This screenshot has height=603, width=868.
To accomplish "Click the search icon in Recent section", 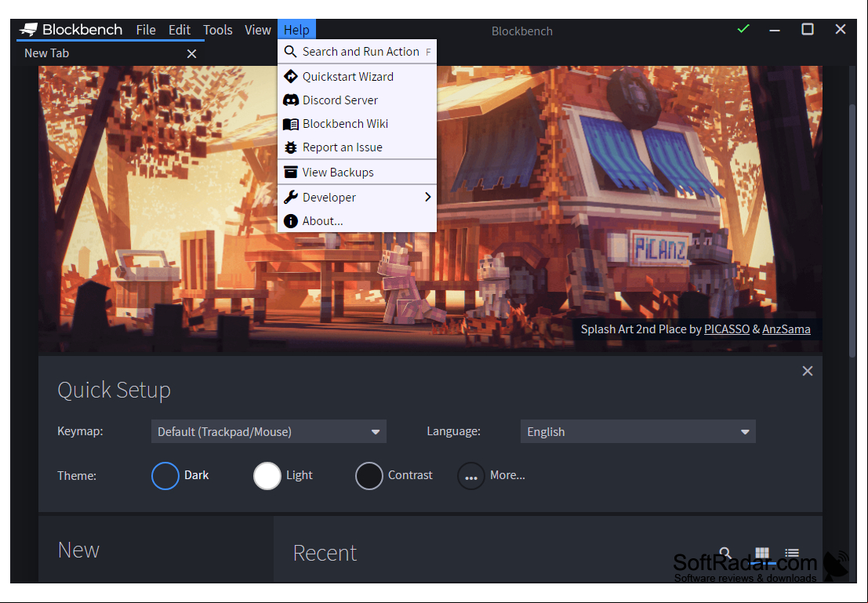I will (726, 553).
